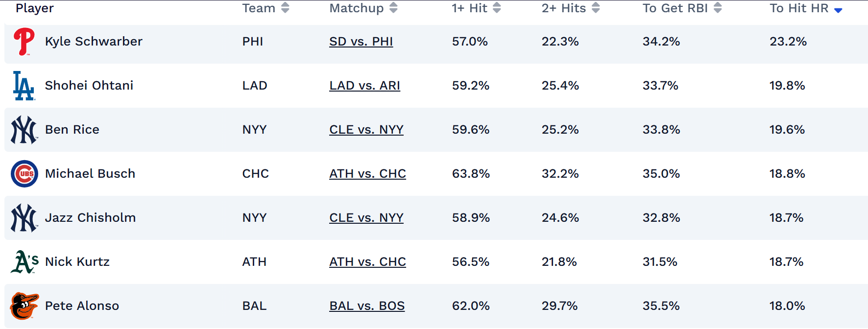Click the Yankees logo beside Ben Rice
The width and height of the screenshot is (868, 329).
[24, 130]
